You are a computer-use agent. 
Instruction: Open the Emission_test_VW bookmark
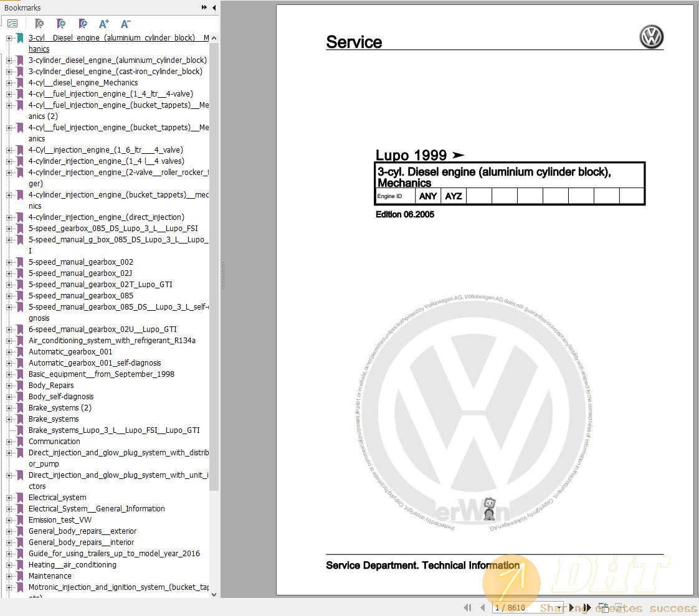click(60, 520)
